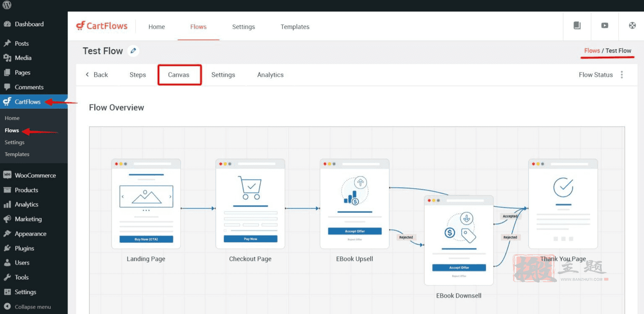Click Pay Now on Checkout Page card

click(x=250, y=239)
